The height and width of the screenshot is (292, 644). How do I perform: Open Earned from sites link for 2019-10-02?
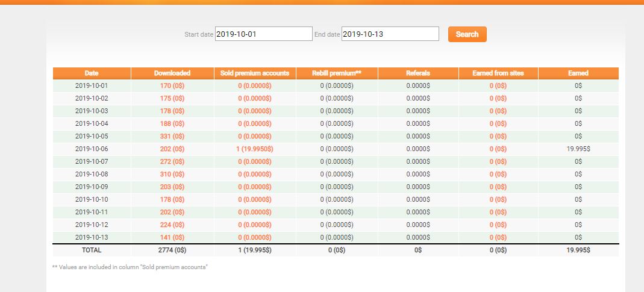pyautogui.click(x=498, y=99)
